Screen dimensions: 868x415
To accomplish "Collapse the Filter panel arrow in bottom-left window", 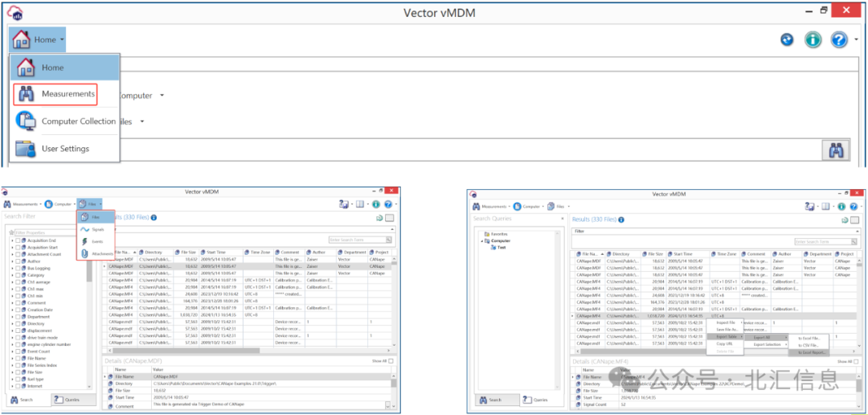I will (x=392, y=228).
